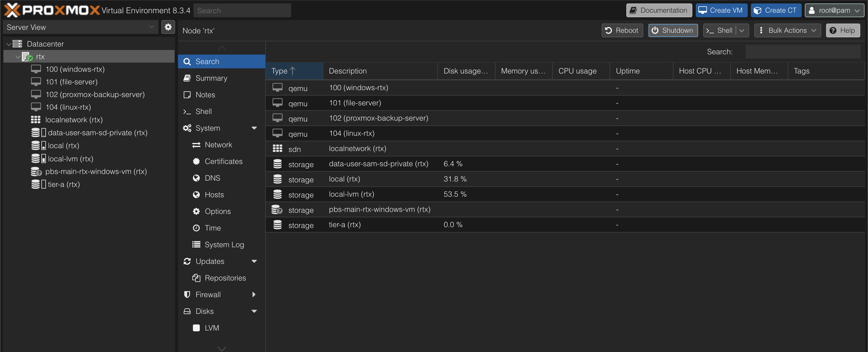Click the storage icon in pbs-main-rtx-windows-vm table row
Image resolution: width=868 pixels, height=352 pixels.
[x=277, y=209]
